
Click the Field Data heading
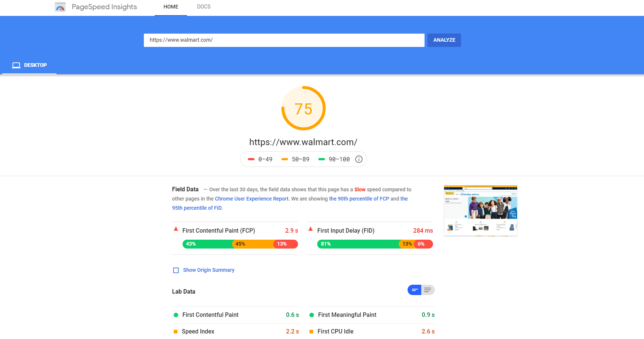185,189
